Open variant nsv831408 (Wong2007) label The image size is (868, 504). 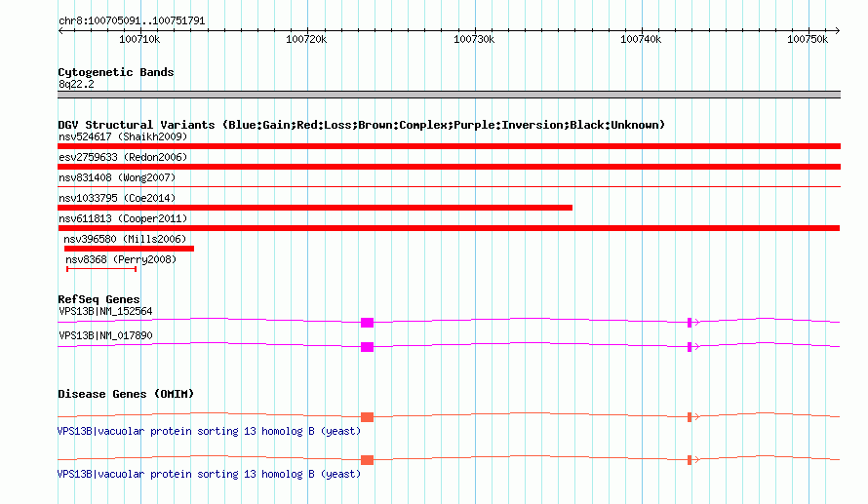tap(117, 177)
